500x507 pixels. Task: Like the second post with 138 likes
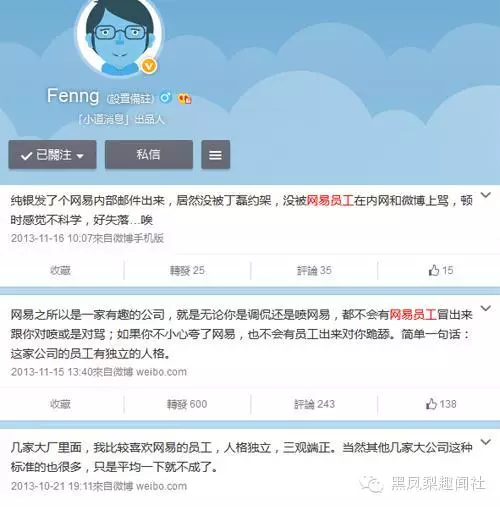pyautogui.click(x=441, y=404)
